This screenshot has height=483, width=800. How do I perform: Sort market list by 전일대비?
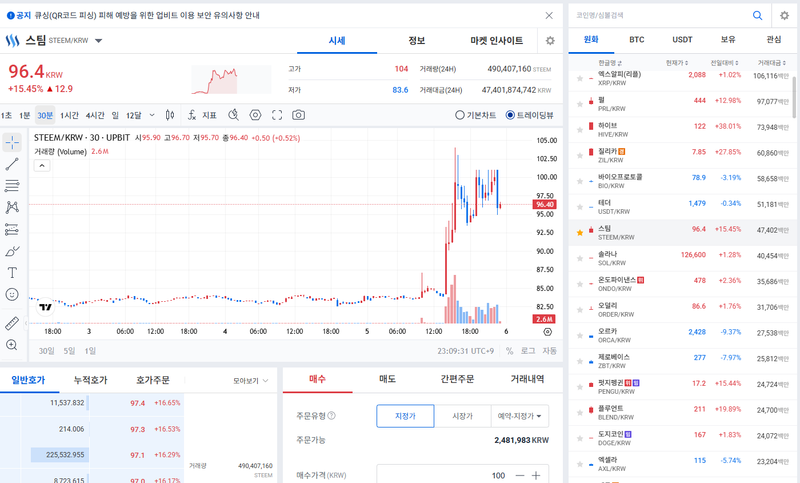[724, 63]
